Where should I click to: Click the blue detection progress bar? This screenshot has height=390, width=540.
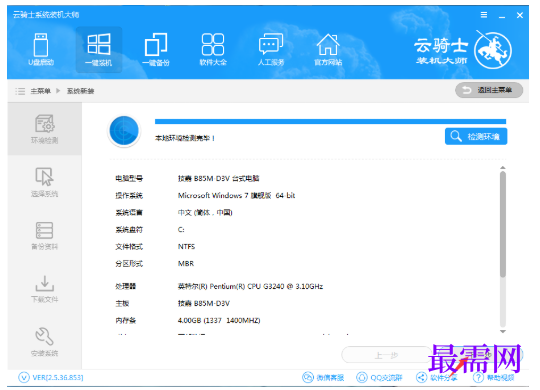[x=330, y=121]
